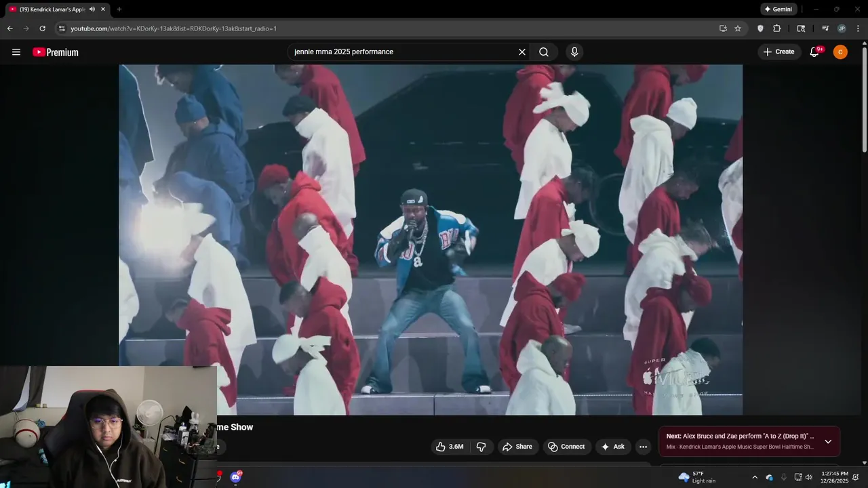The width and height of the screenshot is (868, 488).
Task: Open the Connect option
Action: (566, 447)
